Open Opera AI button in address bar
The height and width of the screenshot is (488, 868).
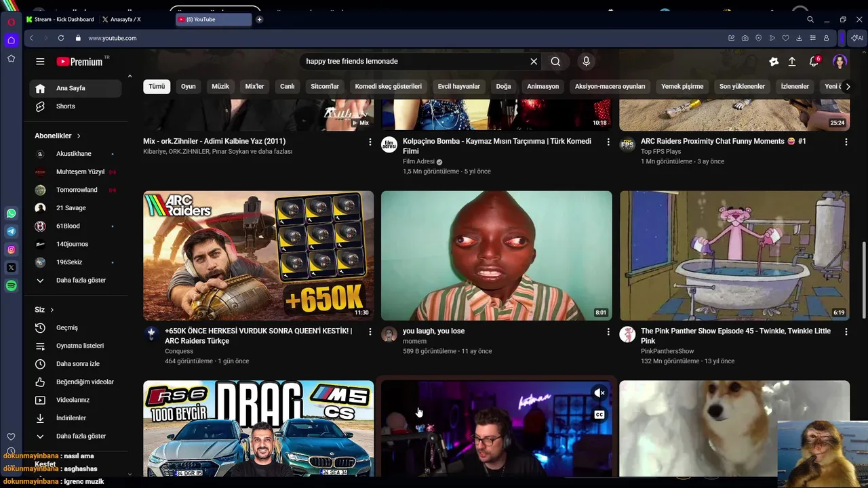pos(857,38)
